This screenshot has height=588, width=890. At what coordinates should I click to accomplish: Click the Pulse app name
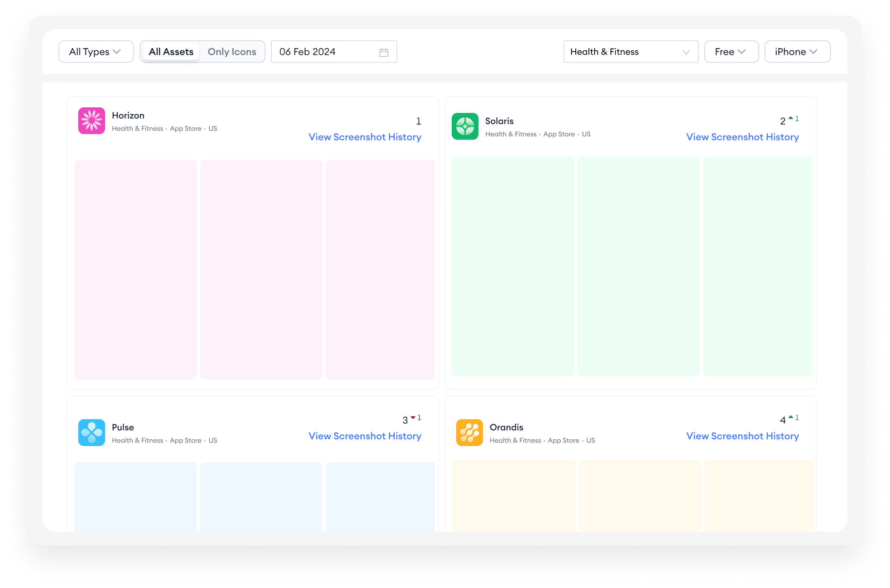pyautogui.click(x=123, y=427)
